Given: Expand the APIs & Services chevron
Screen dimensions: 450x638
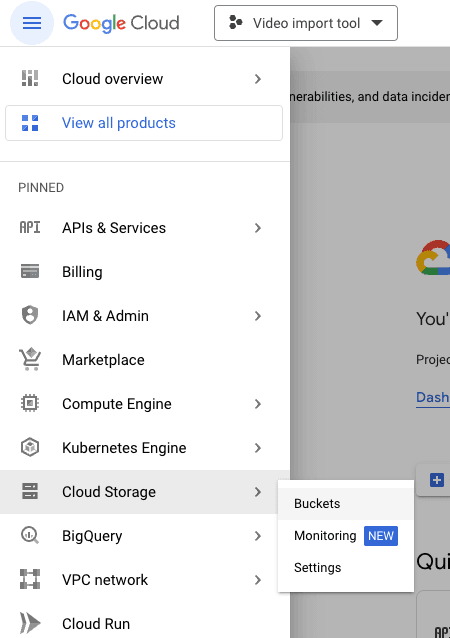Looking at the screenshot, I should click(x=258, y=228).
